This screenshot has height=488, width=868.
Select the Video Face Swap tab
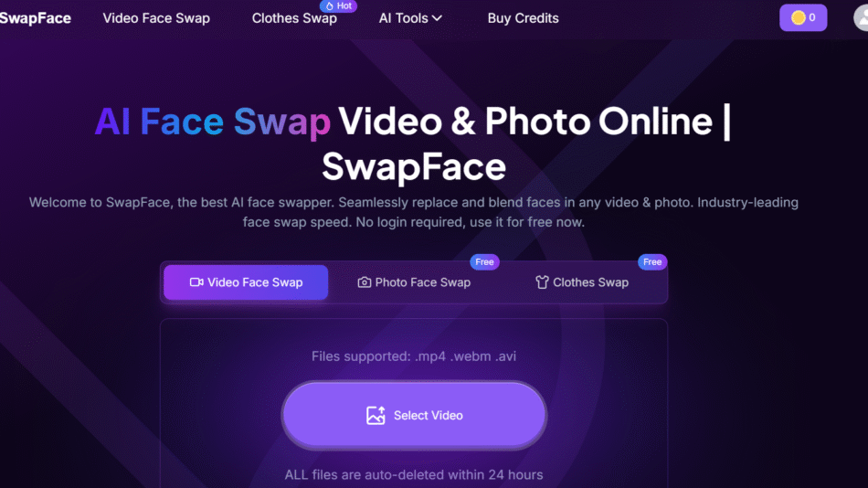coord(246,282)
